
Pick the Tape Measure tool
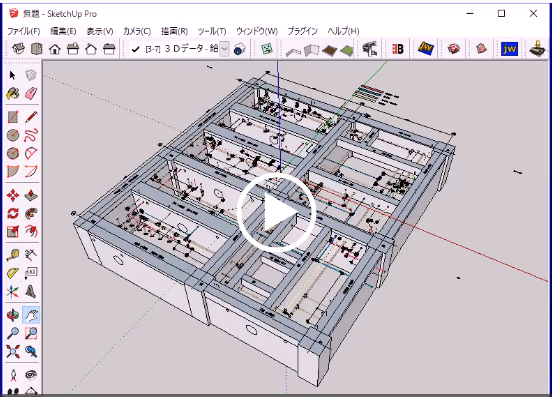point(13,255)
